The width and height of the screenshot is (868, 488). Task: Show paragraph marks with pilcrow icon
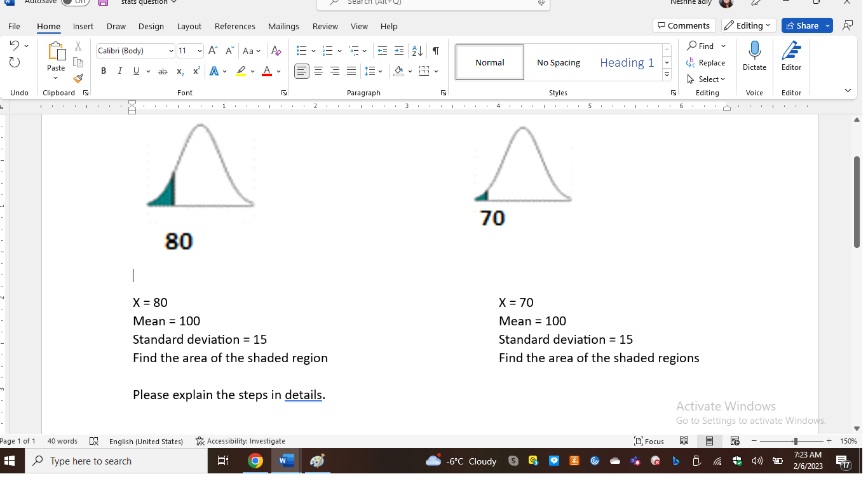pyautogui.click(x=436, y=50)
